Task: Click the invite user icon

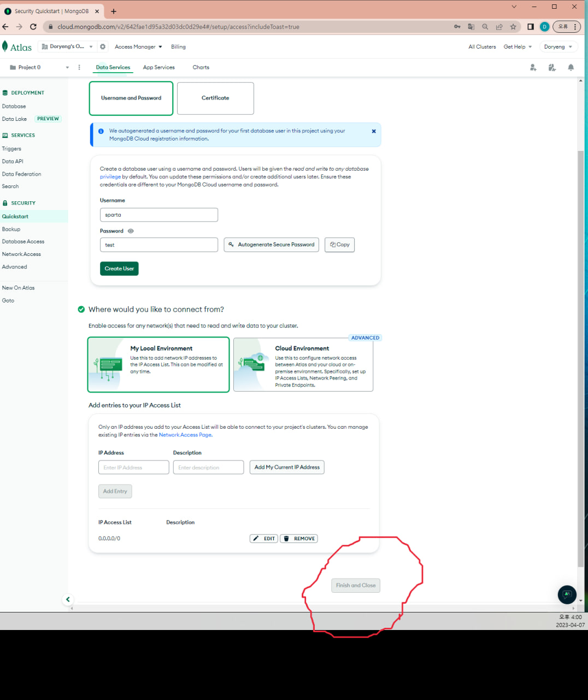Action: (533, 67)
